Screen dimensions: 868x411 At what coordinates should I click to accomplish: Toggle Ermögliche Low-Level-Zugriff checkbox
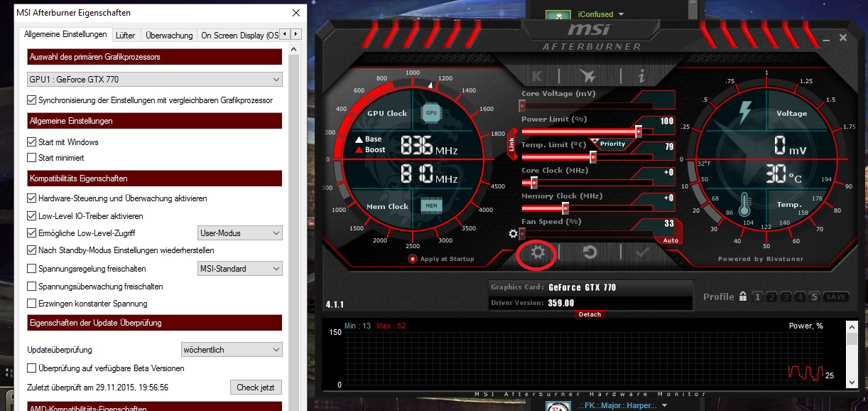coord(31,233)
